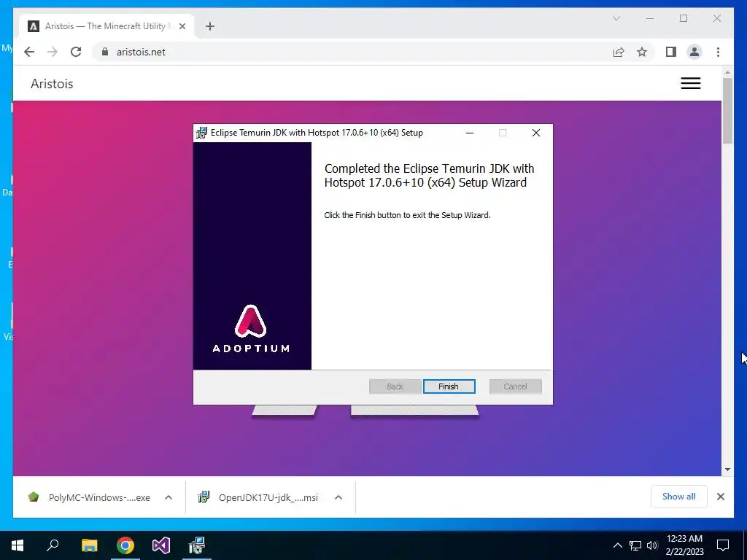Switch to Chrome in the taskbar
747x560 pixels.
tap(125, 545)
